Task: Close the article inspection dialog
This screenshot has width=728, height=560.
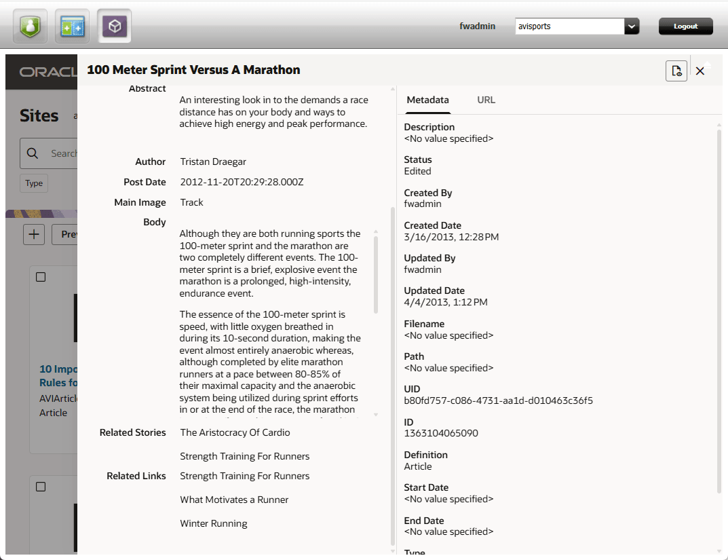Action: (700, 70)
